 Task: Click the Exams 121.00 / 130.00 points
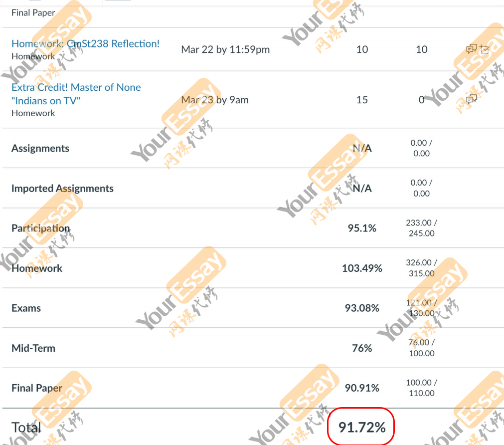point(421,308)
